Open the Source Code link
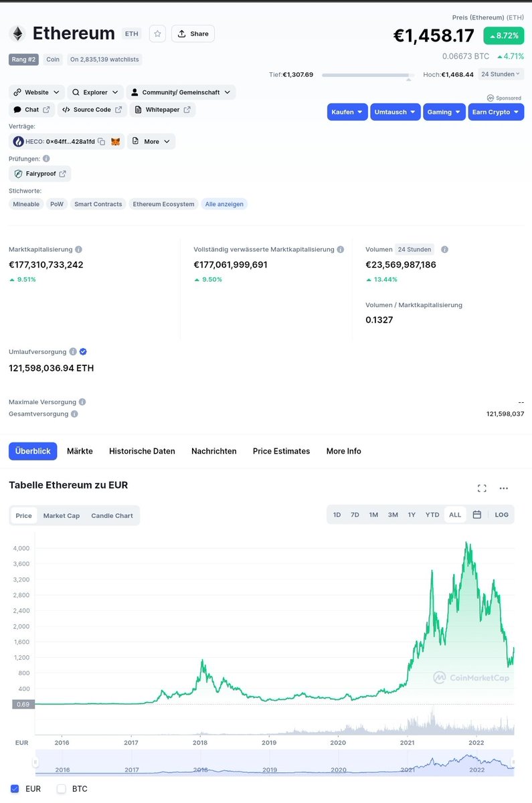 (92, 110)
